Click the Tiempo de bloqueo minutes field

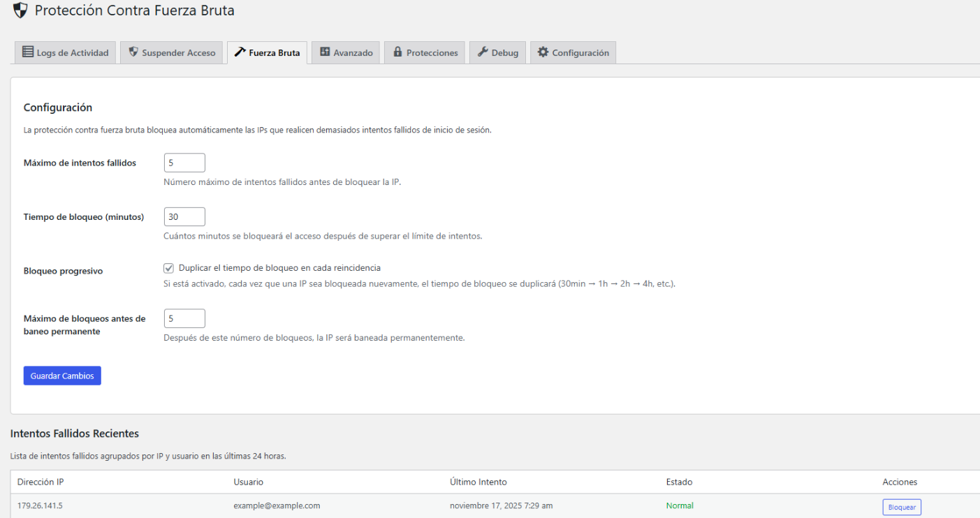tap(184, 217)
